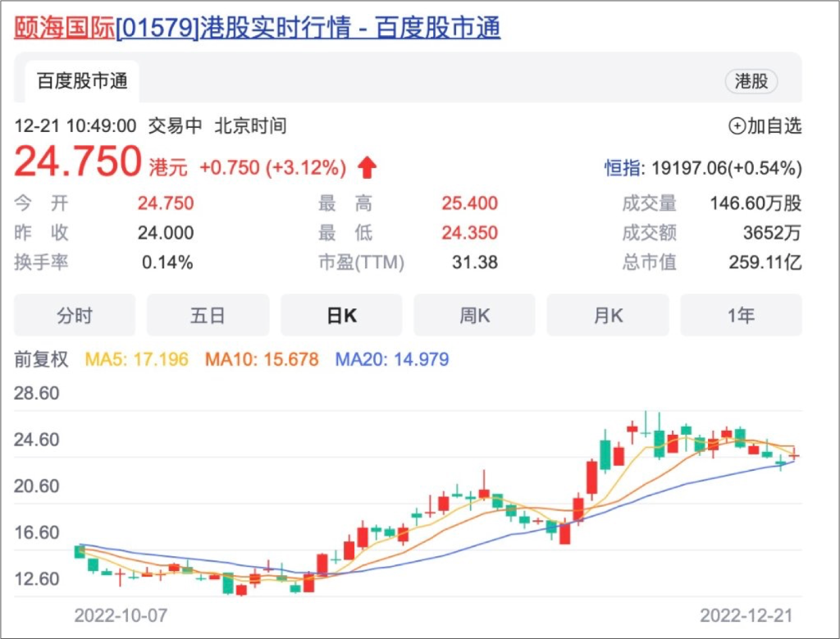840x639 pixels.
Task: Click the yellow MA5 legend indicator
Action: (x=137, y=359)
